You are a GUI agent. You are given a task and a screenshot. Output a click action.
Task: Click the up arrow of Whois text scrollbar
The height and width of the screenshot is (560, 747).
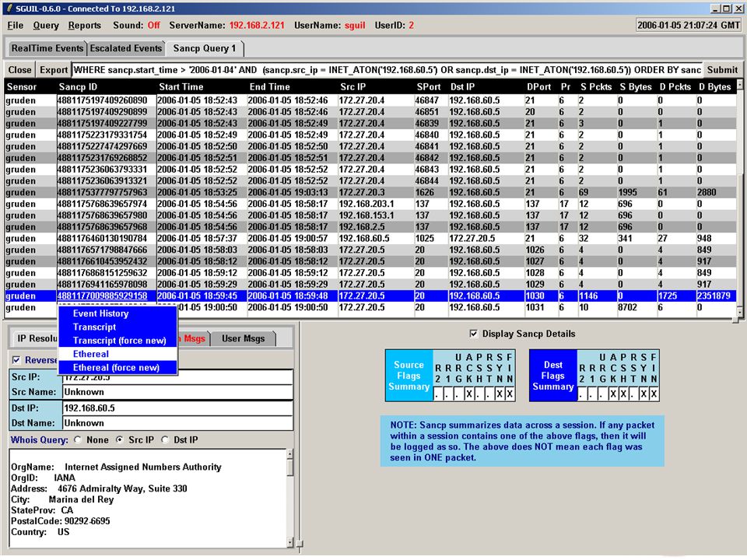point(289,453)
